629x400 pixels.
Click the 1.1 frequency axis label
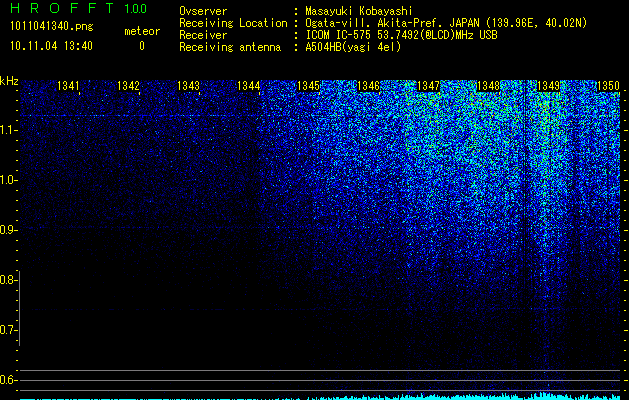[x=8, y=130]
